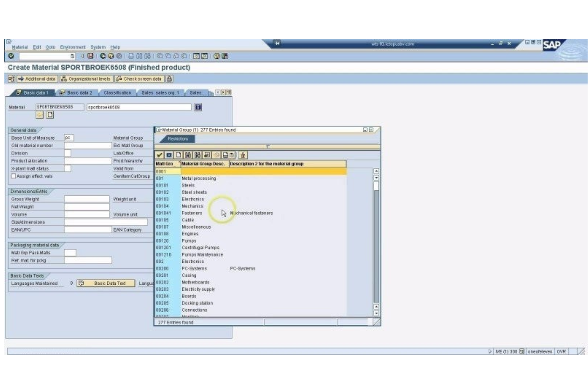Click the Basic Data Text button
The image size is (588, 392).
click(106, 283)
